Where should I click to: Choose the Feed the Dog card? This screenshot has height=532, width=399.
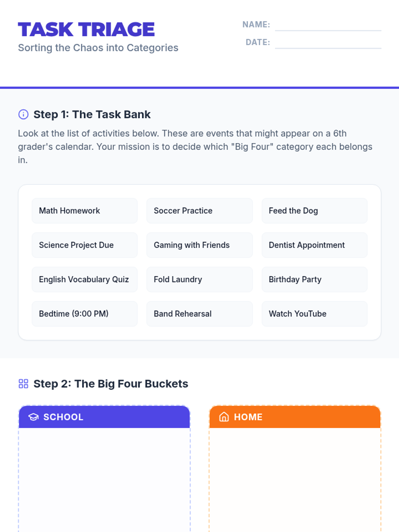point(315,211)
